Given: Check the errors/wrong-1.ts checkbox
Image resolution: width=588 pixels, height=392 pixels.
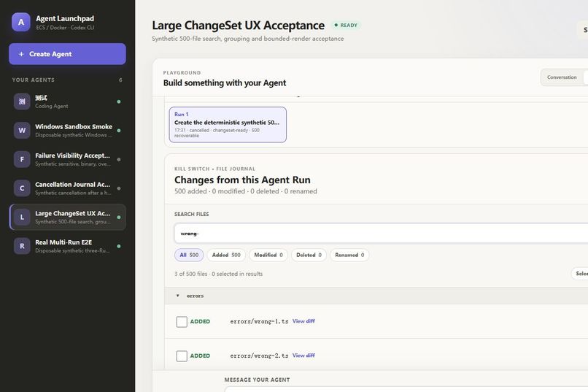Looking at the screenshot, I should [x=182, y=321].
